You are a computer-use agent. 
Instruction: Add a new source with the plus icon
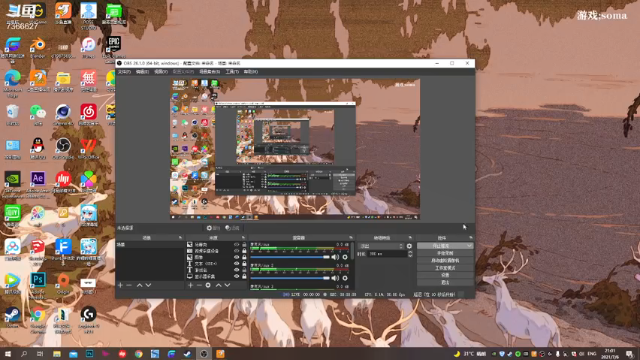pyautogui.click(x=190, y=285)
